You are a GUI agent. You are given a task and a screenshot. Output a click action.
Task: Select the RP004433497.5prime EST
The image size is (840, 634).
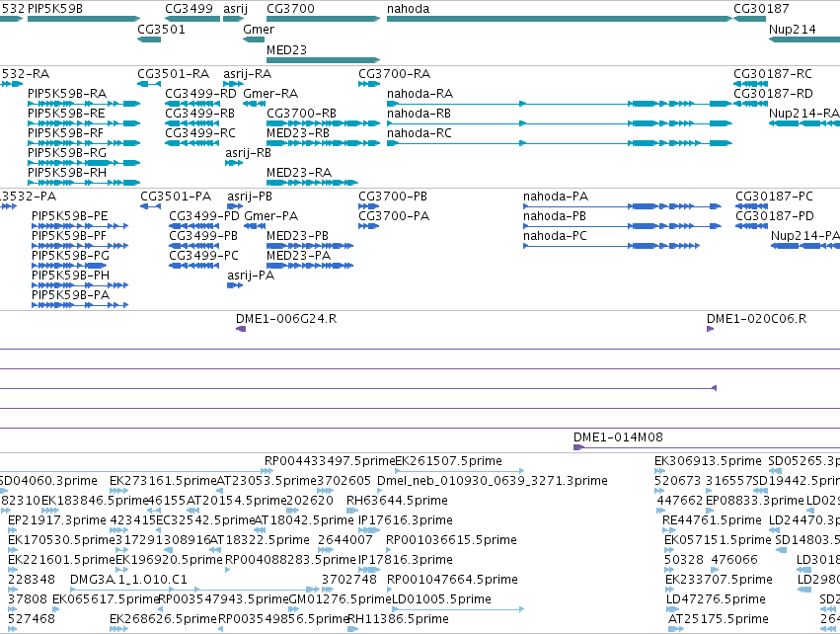(x=136, y=470)
